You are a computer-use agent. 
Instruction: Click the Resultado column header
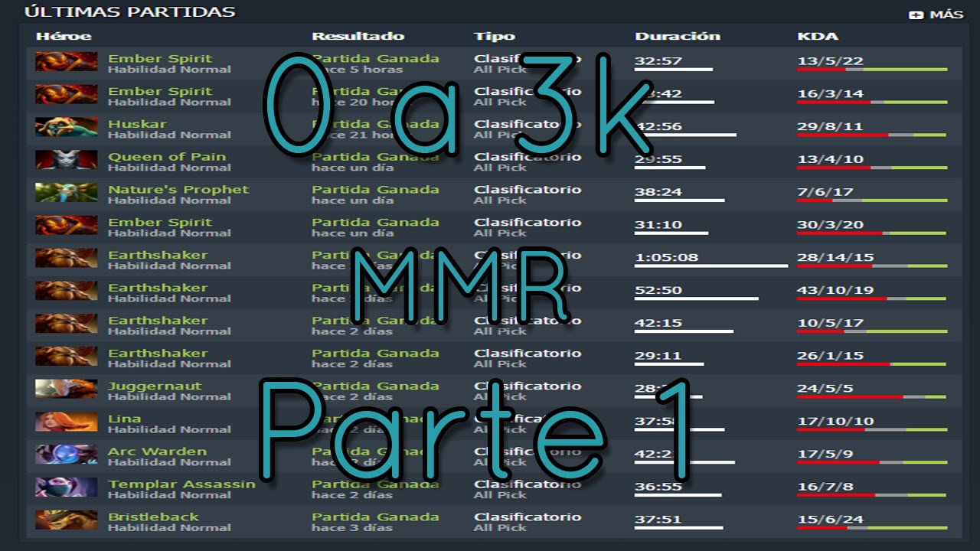click(x=358, y=36)
